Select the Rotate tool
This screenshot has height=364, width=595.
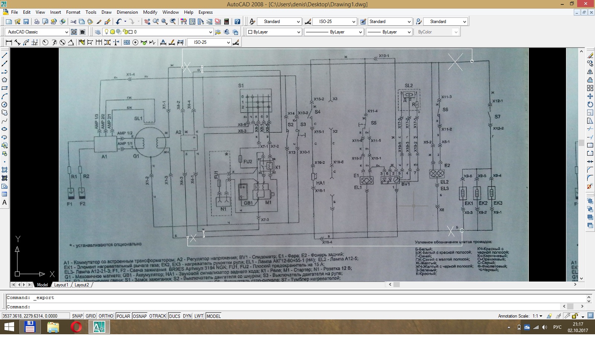point(590,104)
